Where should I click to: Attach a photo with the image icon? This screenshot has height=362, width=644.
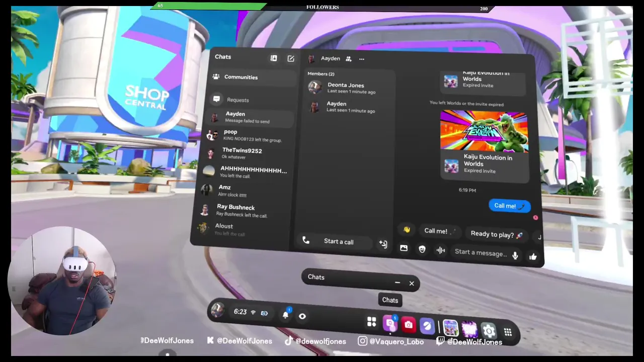(x=404, y=248)
